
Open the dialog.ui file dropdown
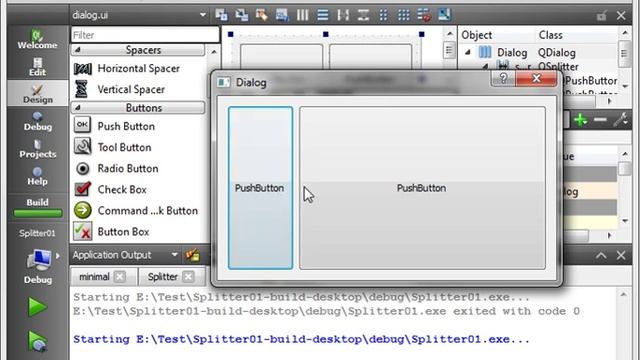tap(203, 15)
